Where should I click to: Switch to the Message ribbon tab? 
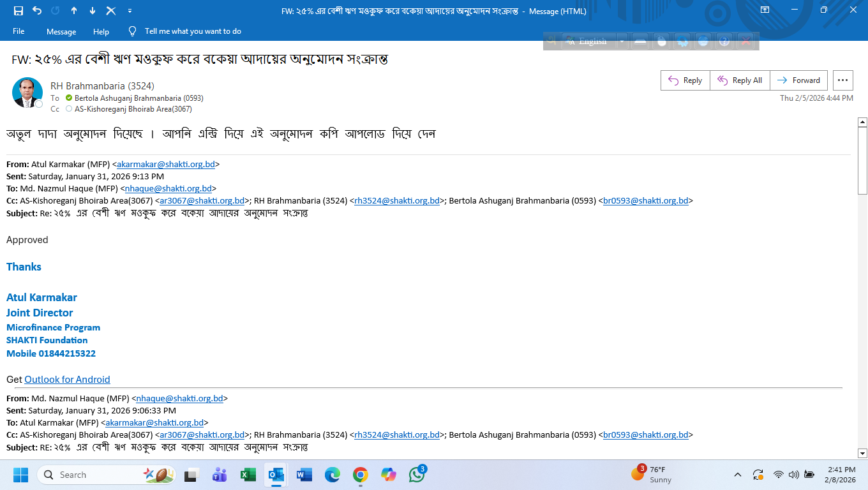click(61, 31)
